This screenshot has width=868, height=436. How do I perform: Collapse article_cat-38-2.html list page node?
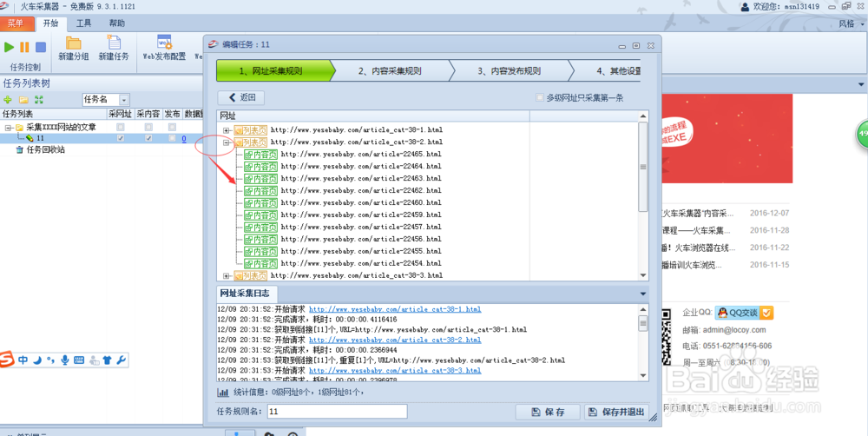[227, 142]
